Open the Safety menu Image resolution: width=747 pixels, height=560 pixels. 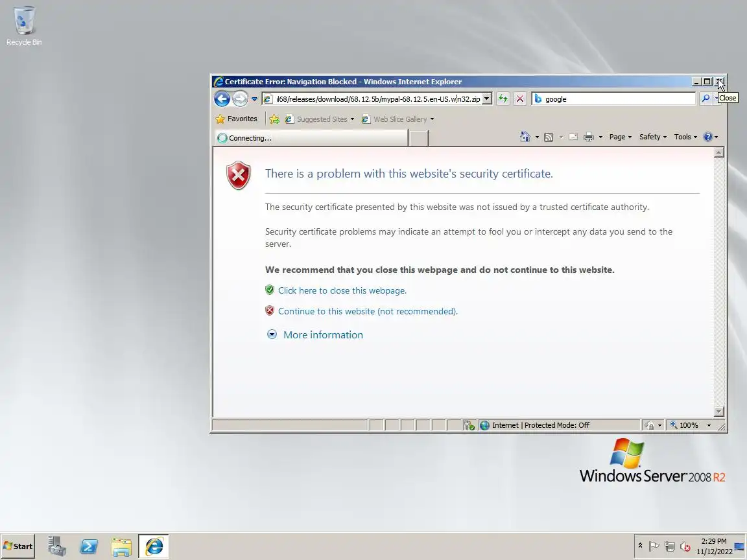(x=653, y=137)
